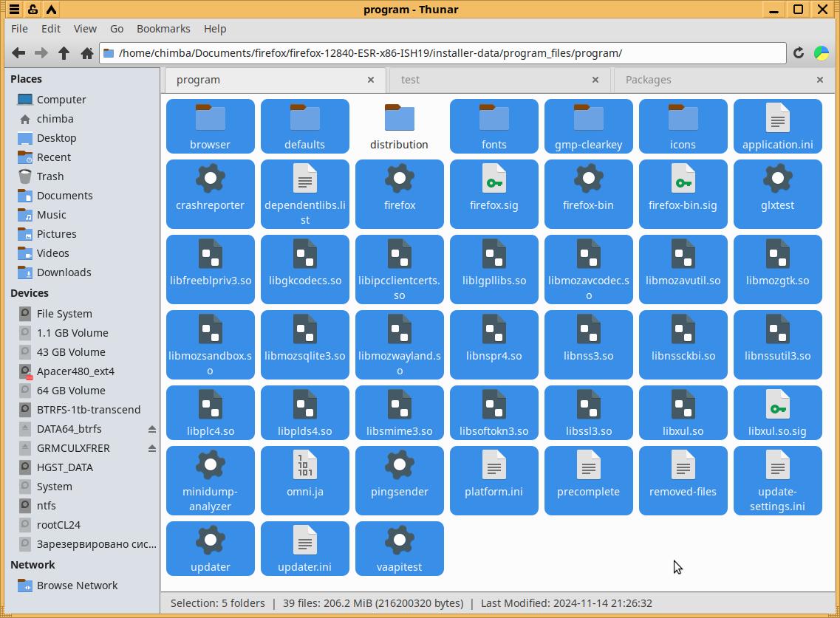840x618 pixels.
Task: Select the updater.ini config file
Action: (x=305, y=549)
